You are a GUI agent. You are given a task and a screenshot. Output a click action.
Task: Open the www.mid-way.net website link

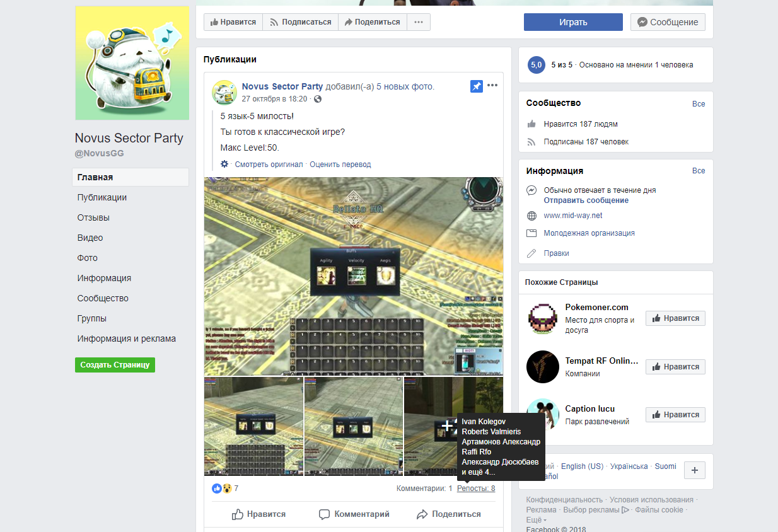click(x=573, y=216)
